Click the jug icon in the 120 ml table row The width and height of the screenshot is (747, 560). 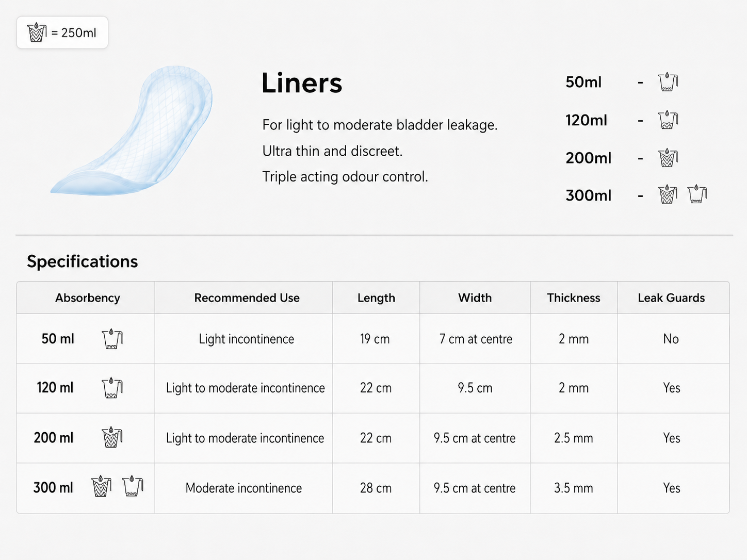coord(112,388)
